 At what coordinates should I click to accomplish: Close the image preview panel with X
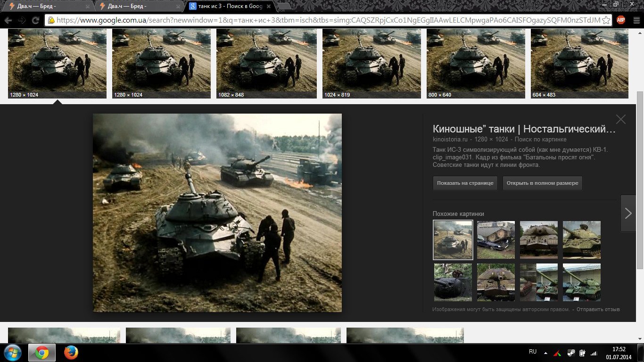point(621,119)
